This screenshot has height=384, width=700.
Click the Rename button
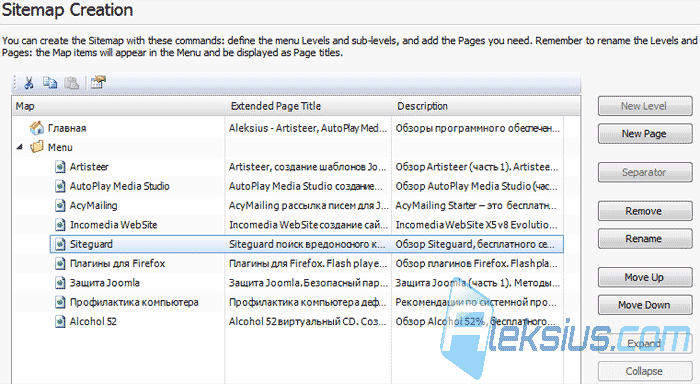click(x=645, y=239)
